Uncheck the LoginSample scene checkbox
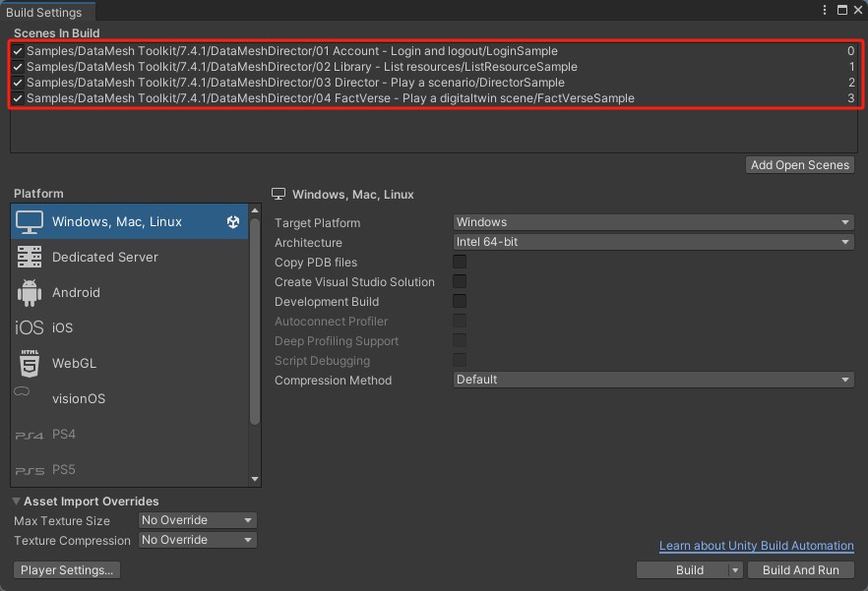The height and width of the screenshot is (591, 868). point(18,51)
